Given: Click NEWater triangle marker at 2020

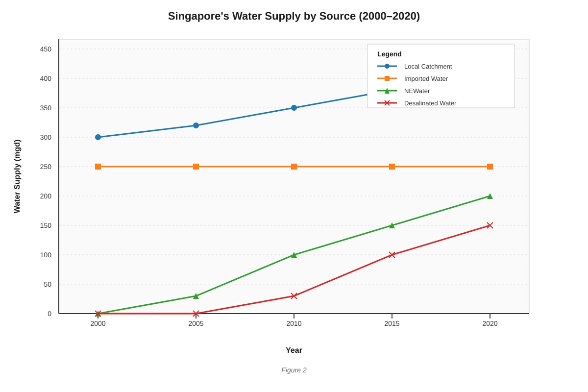Looking at the screenshot, I should 490,196.
